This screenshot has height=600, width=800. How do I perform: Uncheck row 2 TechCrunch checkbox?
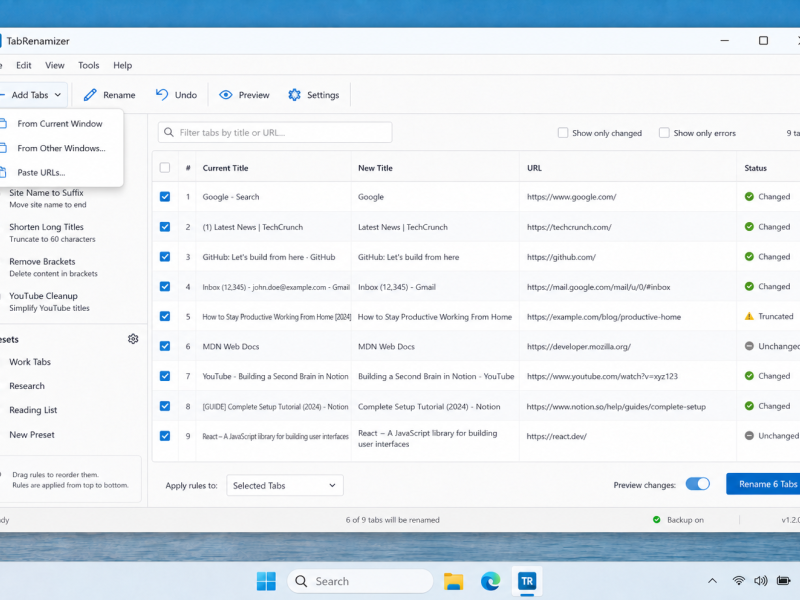[165, 227]
